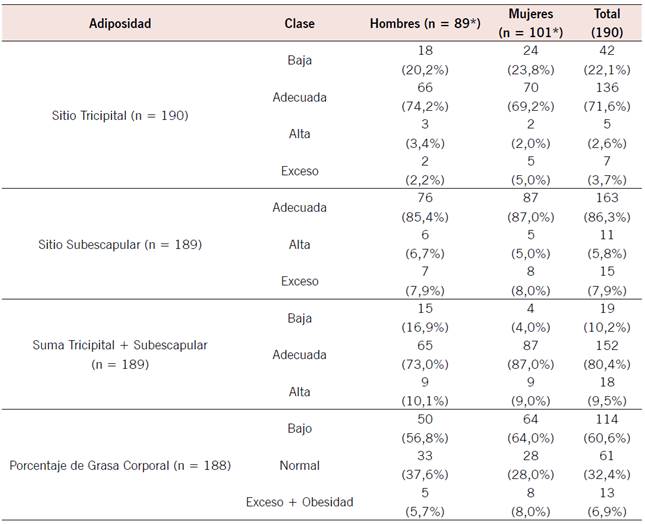Click the Clase column header
This screenshot has height=524, width=645.
click(x=299, y=22)
